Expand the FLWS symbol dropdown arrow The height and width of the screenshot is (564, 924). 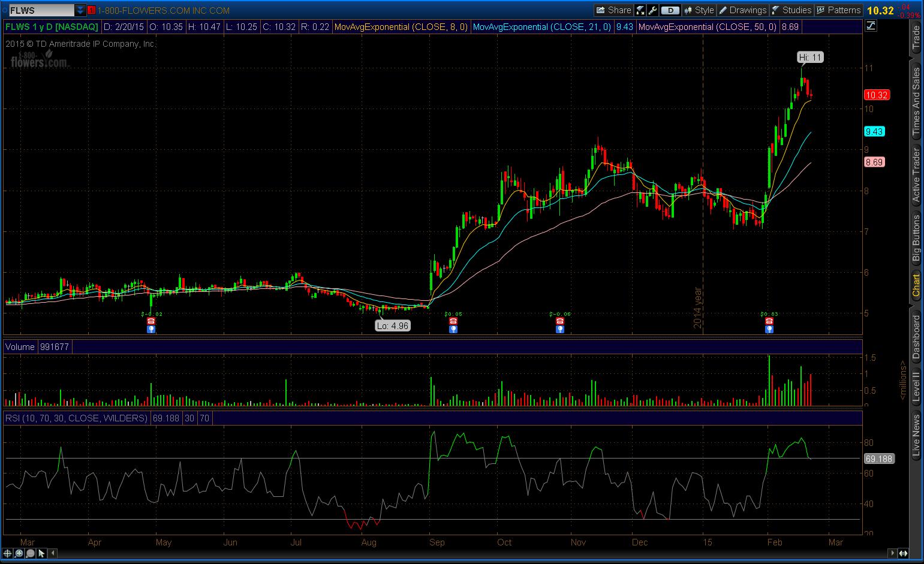[x=80, y=10]
